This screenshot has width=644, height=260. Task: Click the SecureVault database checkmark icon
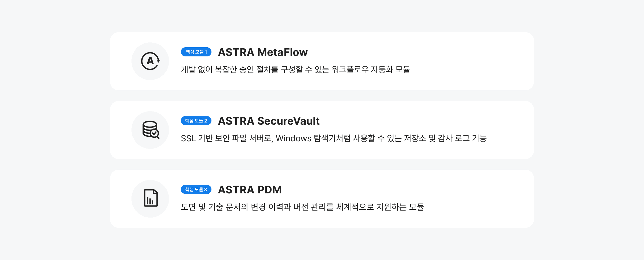(151, 130)
